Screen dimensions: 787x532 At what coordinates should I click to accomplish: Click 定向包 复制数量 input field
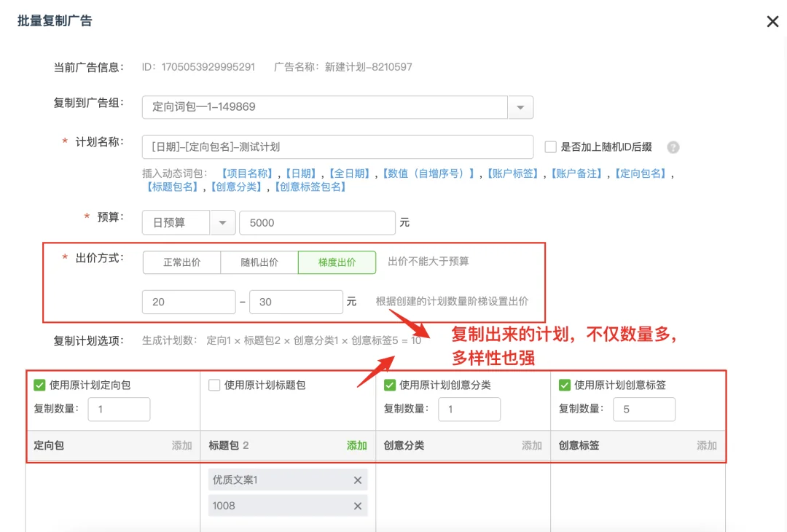click(119, 410)
